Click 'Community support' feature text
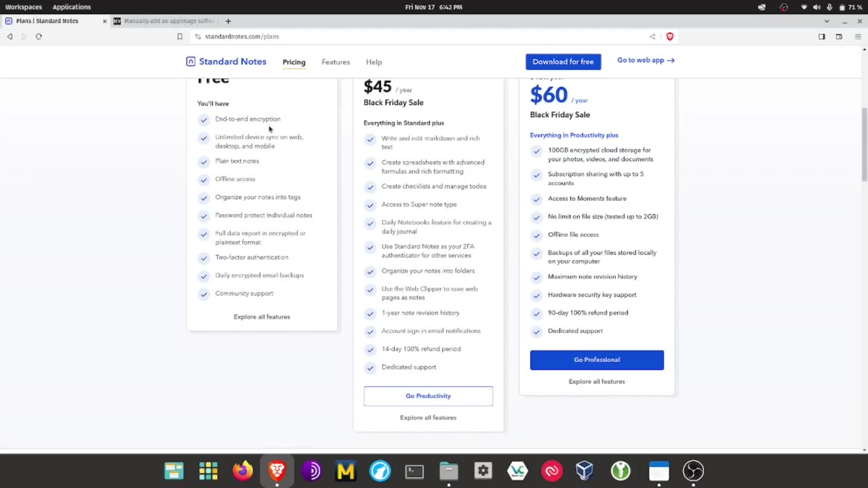868x488 pixels. tap(244, 293)
